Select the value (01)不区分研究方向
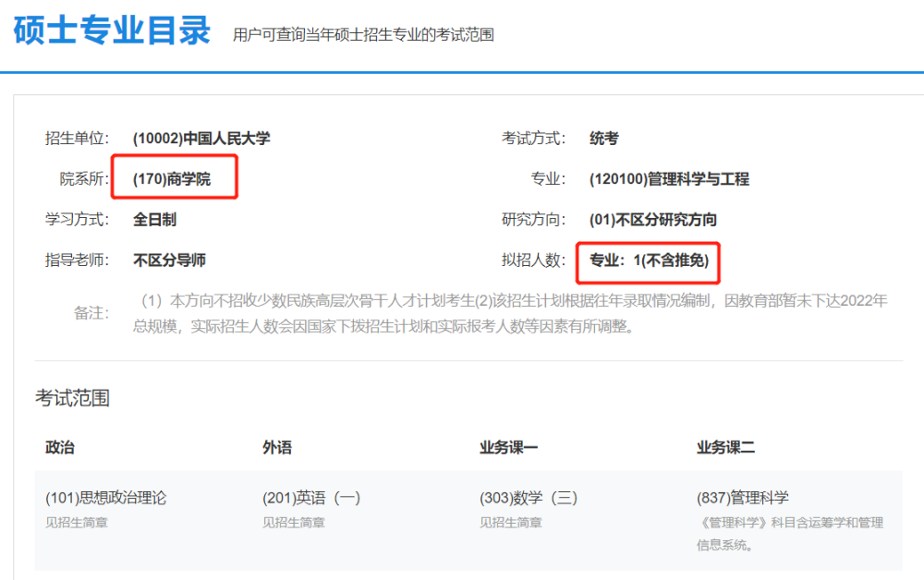This screenshot has width=924, height=580. (653, 220)
